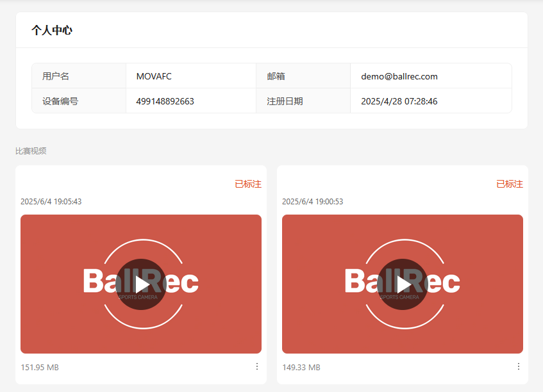Select registration date 2025/4/28 07:28:46

(399, 101)
